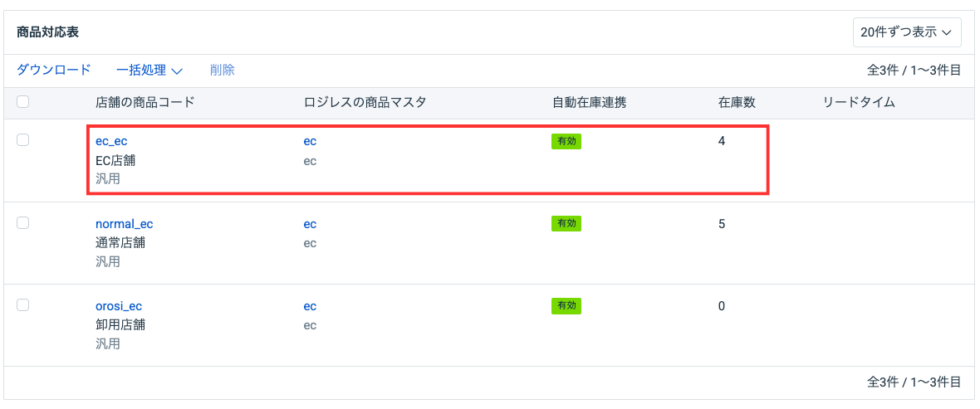980x409 pixels.
Task: Select the orosi_ec row checkbox
Action: 23,304
